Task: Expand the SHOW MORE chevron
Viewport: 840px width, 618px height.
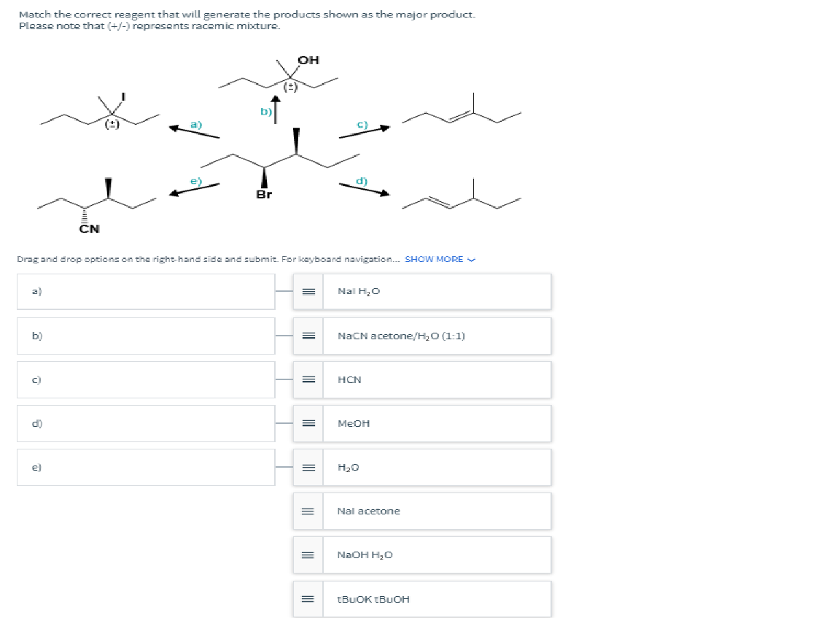Action: [470, 259]
